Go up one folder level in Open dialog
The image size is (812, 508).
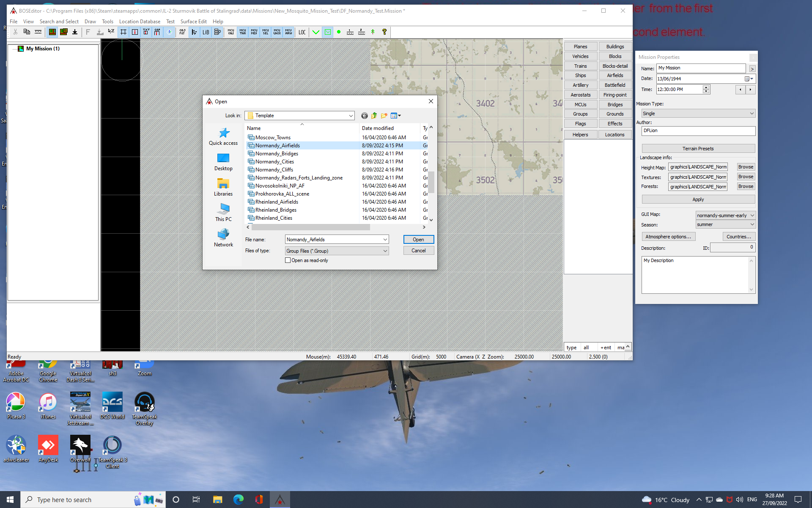pos(374,116)
